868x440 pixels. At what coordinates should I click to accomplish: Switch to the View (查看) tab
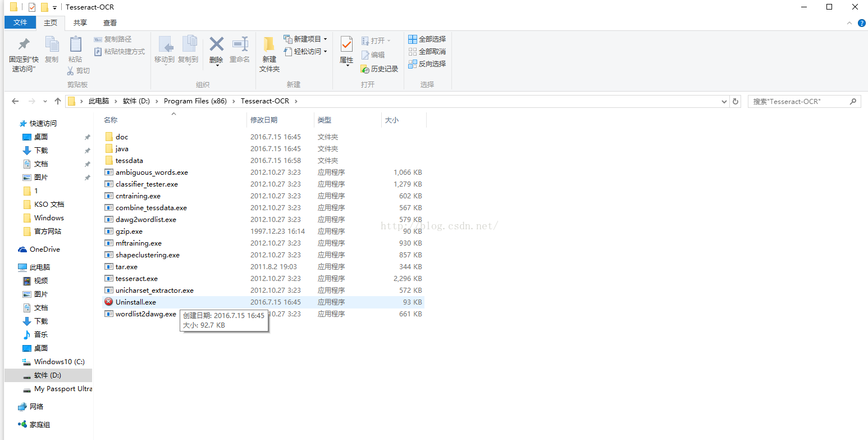[x=110, y=23]
